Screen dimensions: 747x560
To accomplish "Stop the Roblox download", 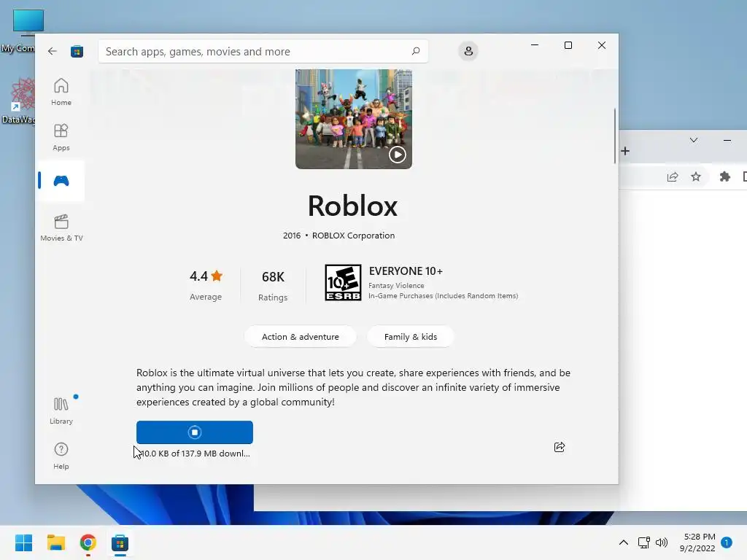I will [x=194, y=432].
